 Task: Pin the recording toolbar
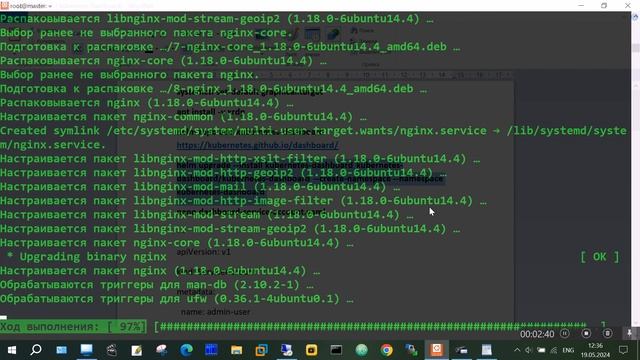pos(629,333)
